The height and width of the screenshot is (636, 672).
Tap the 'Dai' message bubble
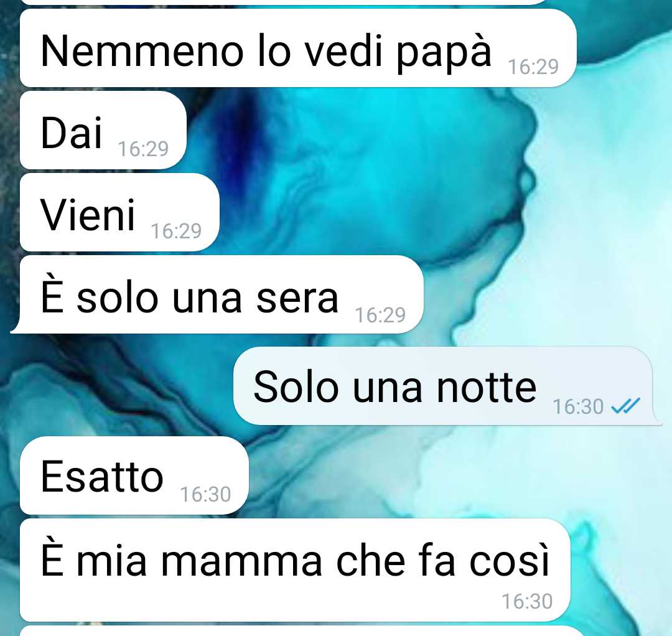(x=103, y=130)
